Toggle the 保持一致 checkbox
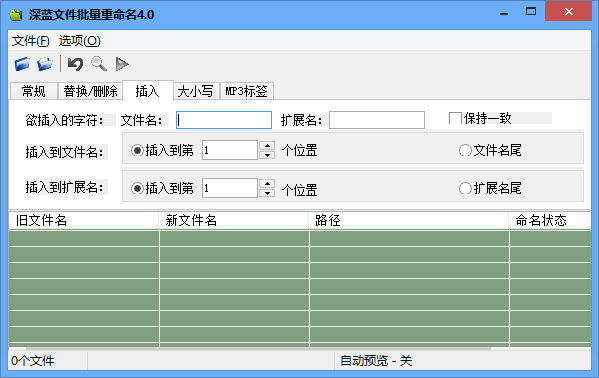 point(455,118)
